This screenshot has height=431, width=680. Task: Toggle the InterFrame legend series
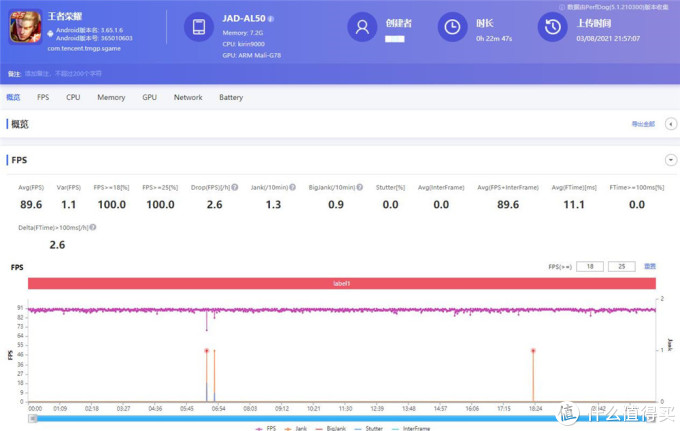pos(411,428)
